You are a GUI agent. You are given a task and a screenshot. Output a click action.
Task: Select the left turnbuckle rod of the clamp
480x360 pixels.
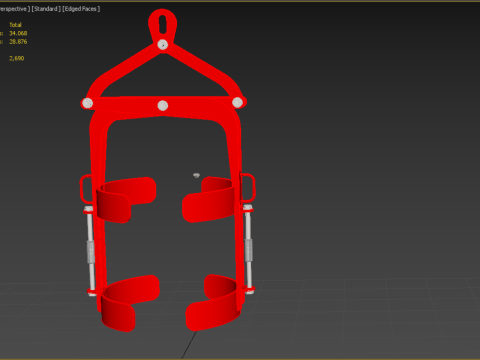(90, 250)
